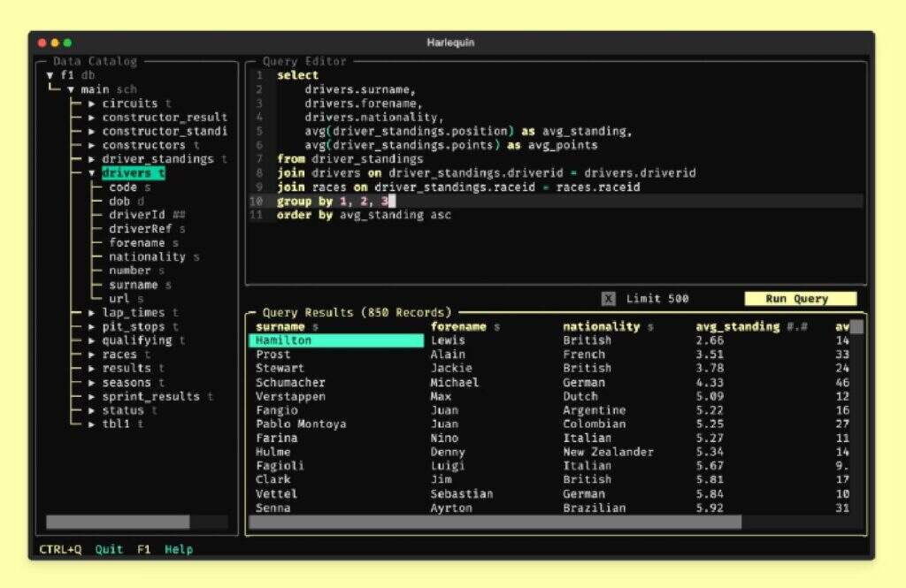Screen dimensions: 906x588
Task: Expand the circuits table node
Action: pos(92,103)
